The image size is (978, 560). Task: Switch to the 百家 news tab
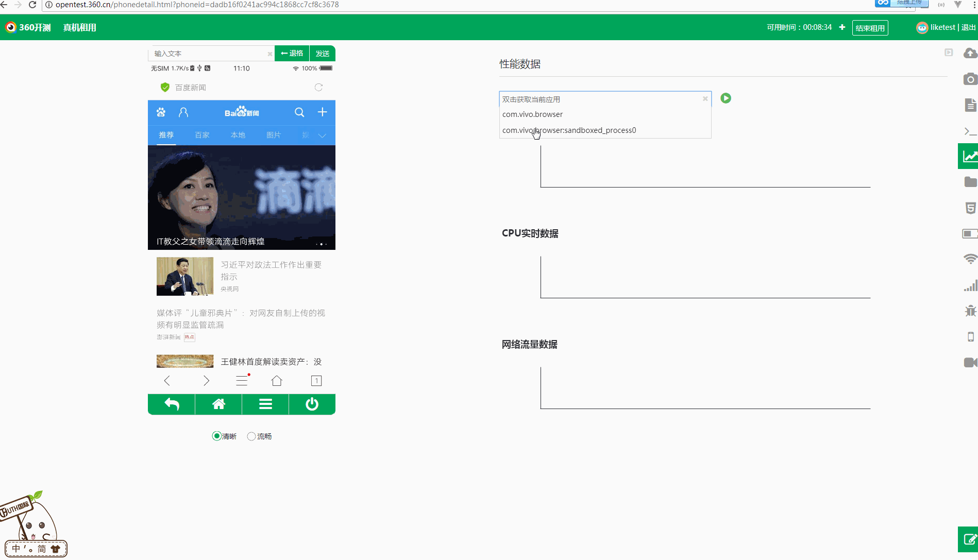coord(202,135)
